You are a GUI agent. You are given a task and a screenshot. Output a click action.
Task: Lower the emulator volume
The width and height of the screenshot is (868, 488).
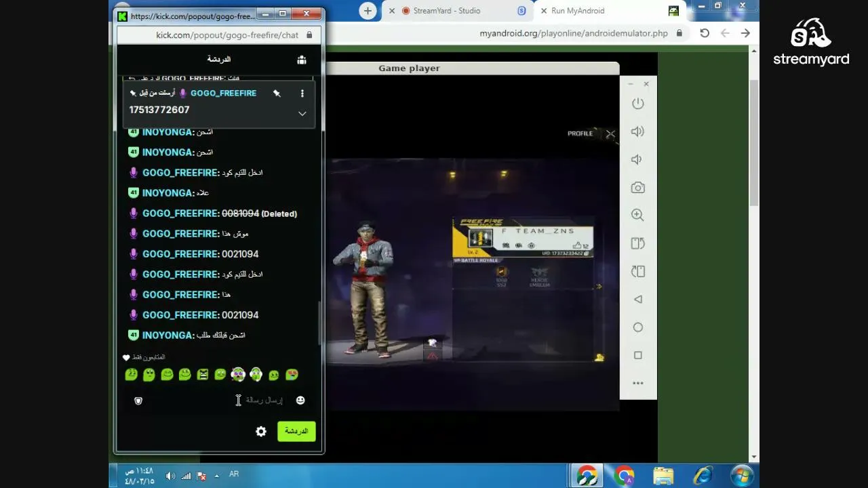pos(637,159)
